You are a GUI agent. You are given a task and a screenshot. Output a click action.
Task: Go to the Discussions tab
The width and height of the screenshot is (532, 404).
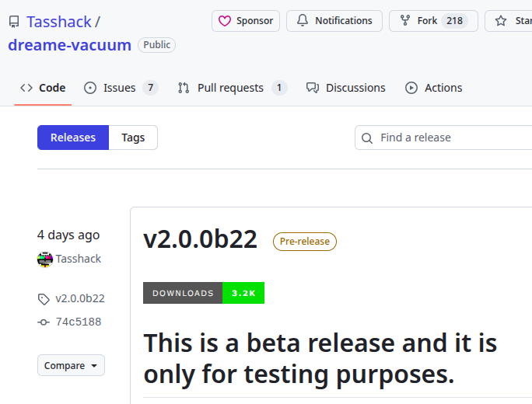click(x=346, y=88)
